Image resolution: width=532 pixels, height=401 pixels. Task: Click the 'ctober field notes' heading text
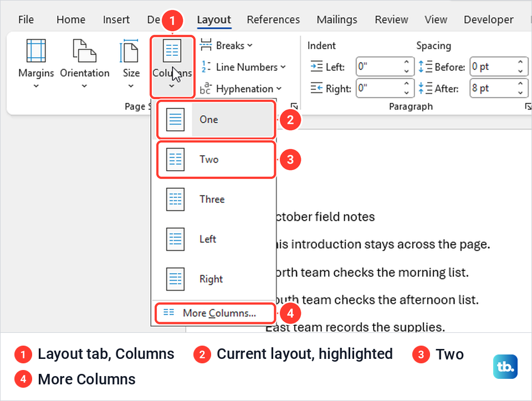tap(326, 217)
